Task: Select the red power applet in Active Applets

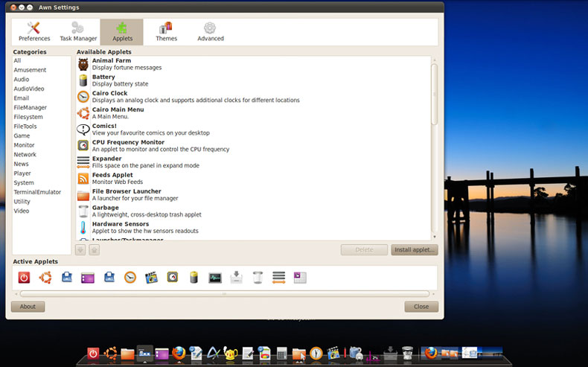Action: (24, 278)
